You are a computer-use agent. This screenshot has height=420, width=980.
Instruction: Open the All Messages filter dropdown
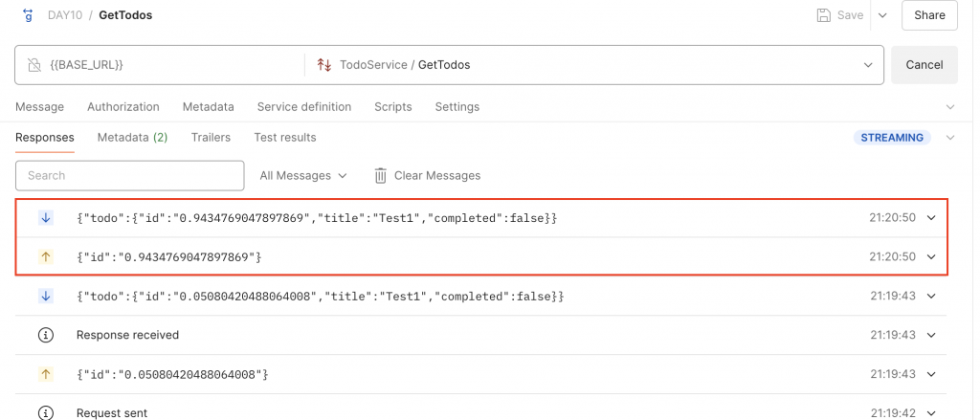tap(303, 176)
